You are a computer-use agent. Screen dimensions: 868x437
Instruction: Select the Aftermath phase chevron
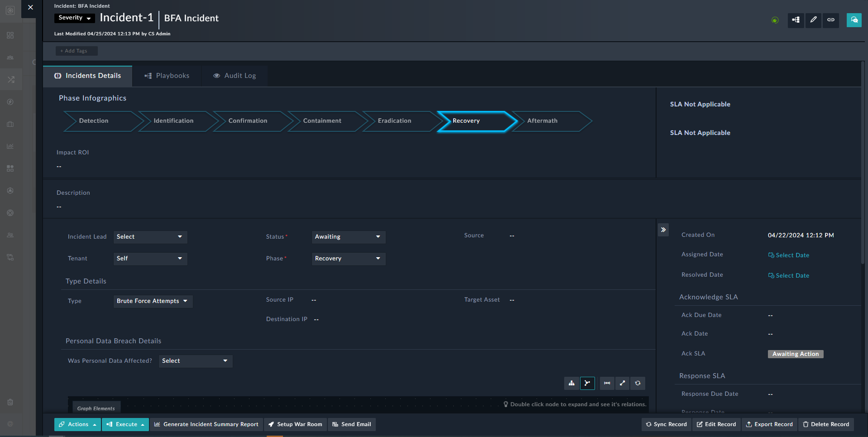[x=549, y=121]
